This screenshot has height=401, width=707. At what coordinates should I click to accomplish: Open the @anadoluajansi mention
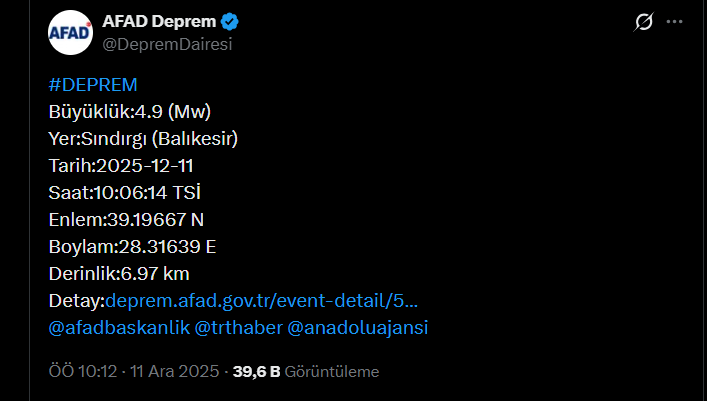(359, 327)
